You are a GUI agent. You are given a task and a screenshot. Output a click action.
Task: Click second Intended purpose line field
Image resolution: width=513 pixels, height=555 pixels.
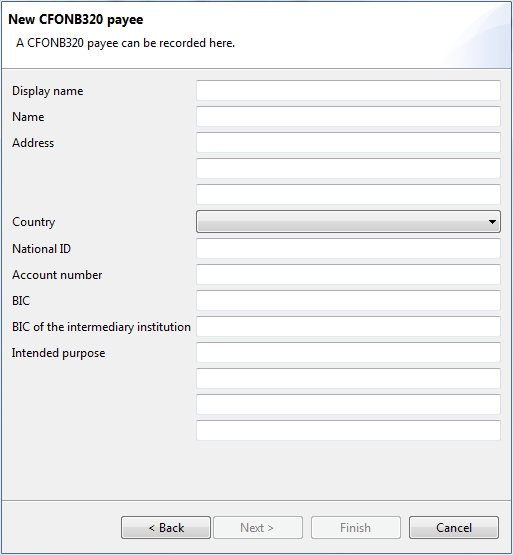(348, 378)
